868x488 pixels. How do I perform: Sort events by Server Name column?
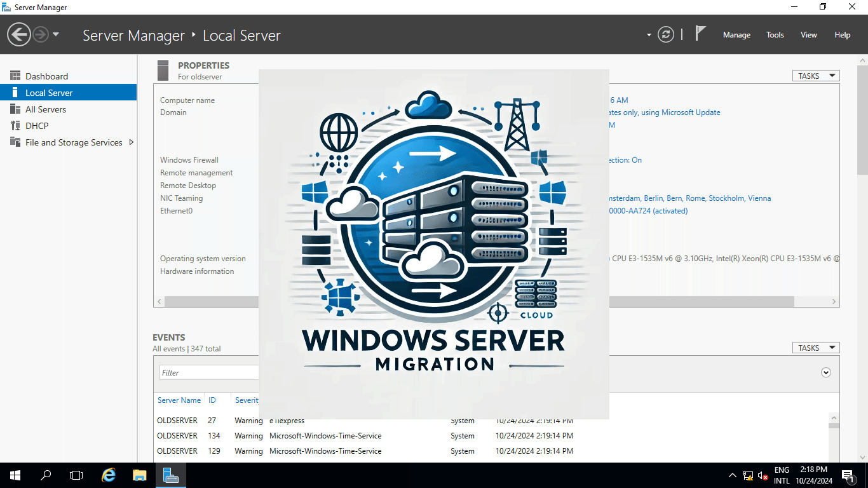coord(179,400)
